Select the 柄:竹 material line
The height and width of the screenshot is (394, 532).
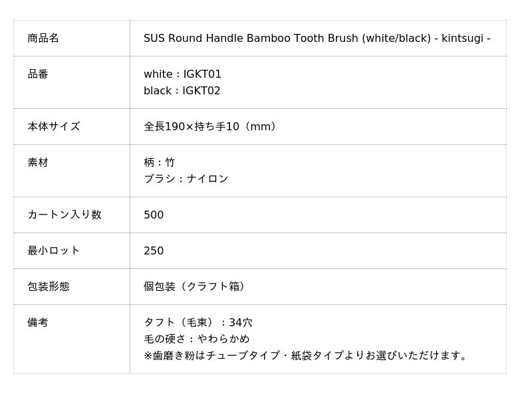coord(160,162)
